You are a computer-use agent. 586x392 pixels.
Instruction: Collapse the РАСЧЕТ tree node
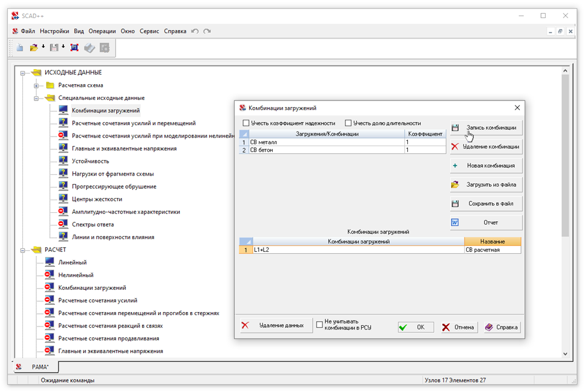22,250
